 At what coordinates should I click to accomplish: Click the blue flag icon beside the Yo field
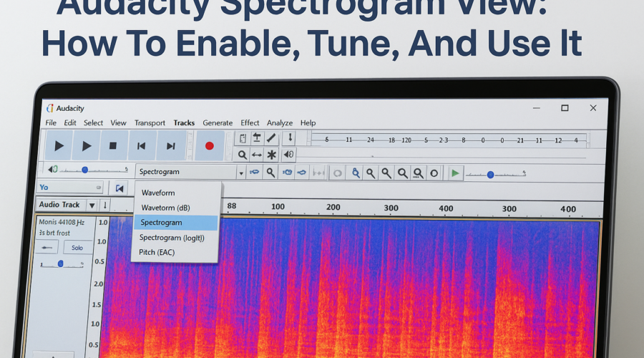[119, 188]
